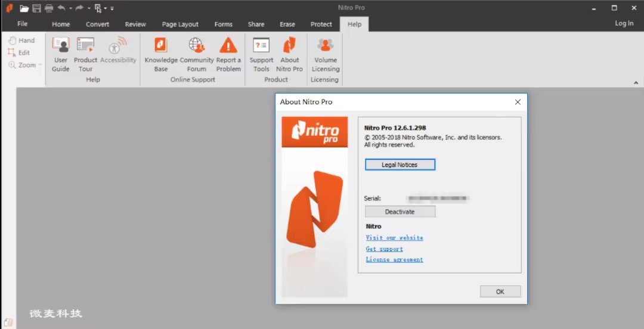Visit the Community Forum
The image size is (644, 329).
pyautogui.click(x=197, y=54)
